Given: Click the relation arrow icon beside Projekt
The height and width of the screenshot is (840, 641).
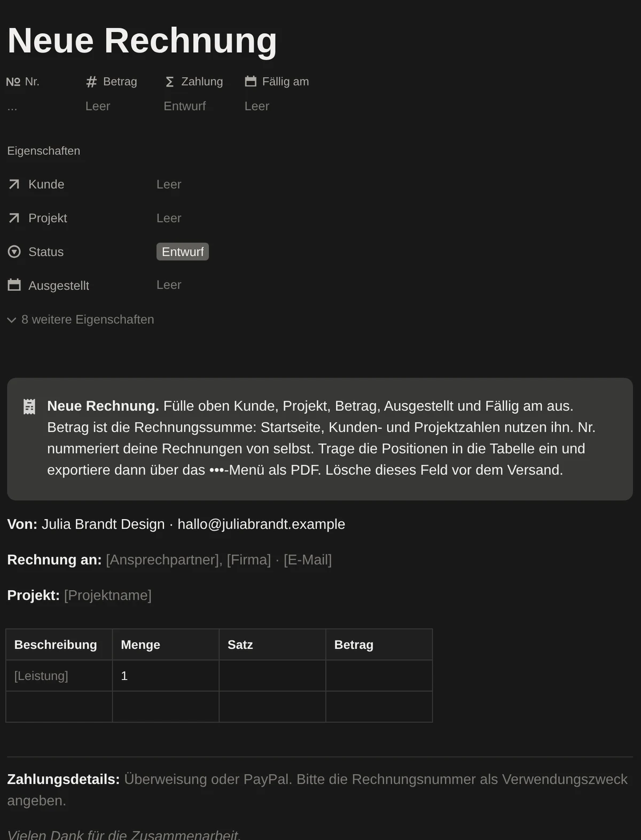Looking at the screenshot, I should pyautogui.click(x=14, y=218).
